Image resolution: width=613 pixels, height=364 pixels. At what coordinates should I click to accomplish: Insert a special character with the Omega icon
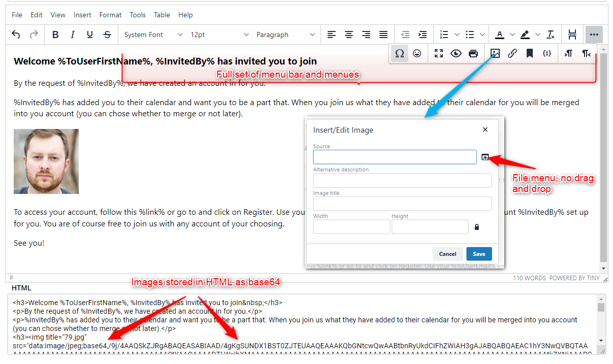399,53
